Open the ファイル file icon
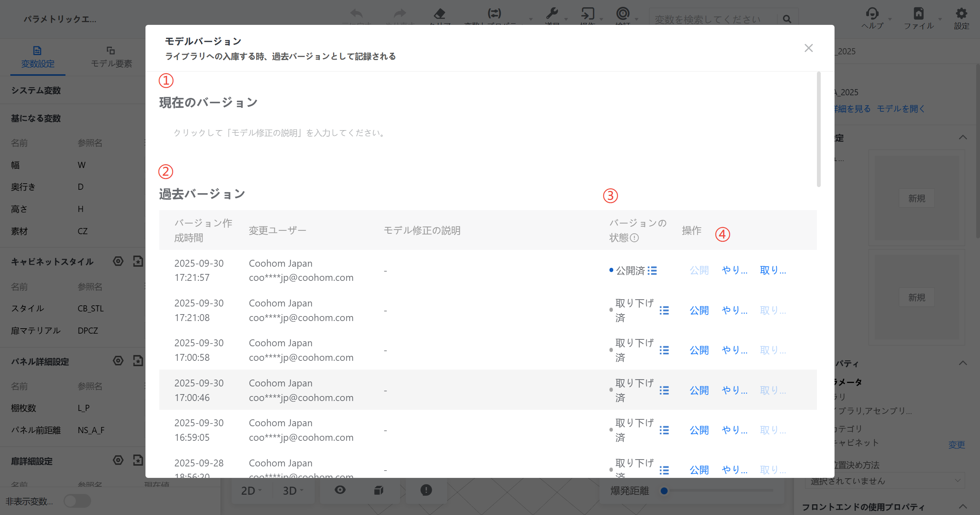The height and width of the screenshot is (515, 980). [919, 14]
